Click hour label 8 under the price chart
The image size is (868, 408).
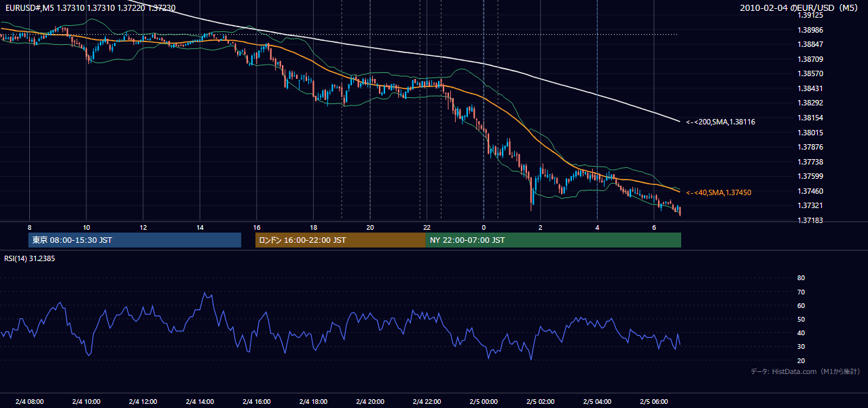pyautogui.click(x=30, y=227)
